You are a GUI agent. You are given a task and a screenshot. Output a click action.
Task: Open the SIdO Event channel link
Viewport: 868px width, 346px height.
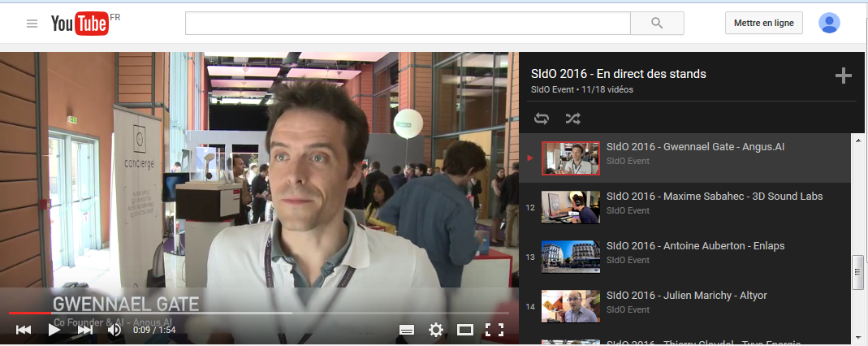[552, 89]
